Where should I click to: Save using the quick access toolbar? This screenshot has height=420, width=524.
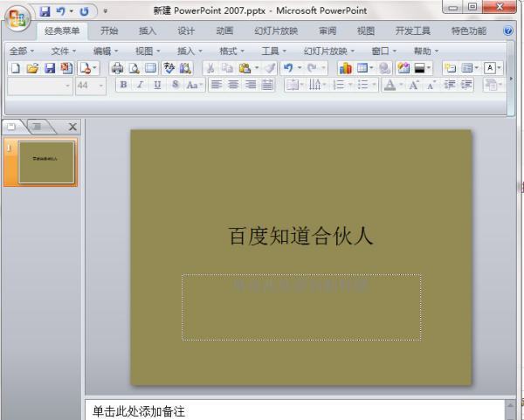coord(45,11)
